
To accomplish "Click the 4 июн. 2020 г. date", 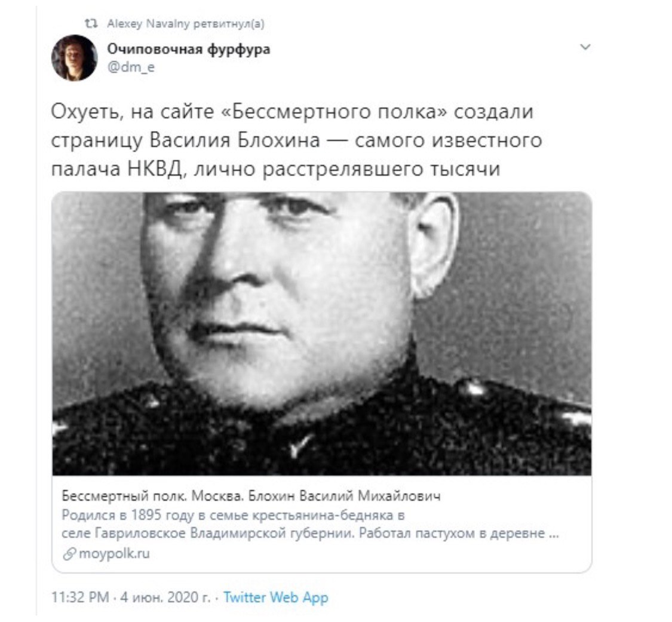I will coord(165,598).
